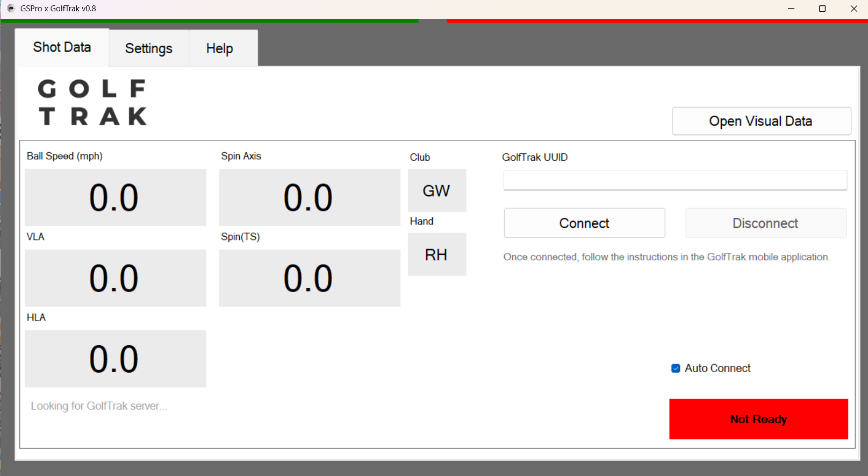This screenshot has height=476, width=868.
Task: Click the Disconnect button
Action: 765,223
